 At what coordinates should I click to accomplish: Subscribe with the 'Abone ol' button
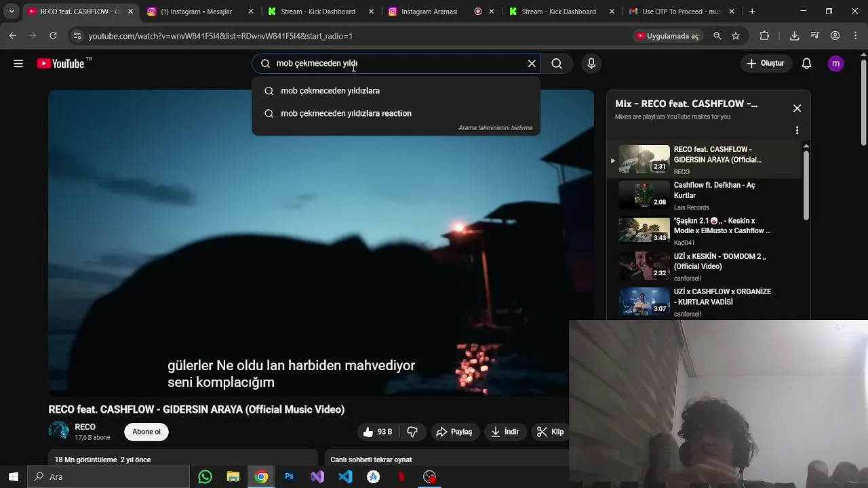pos(146,432)
